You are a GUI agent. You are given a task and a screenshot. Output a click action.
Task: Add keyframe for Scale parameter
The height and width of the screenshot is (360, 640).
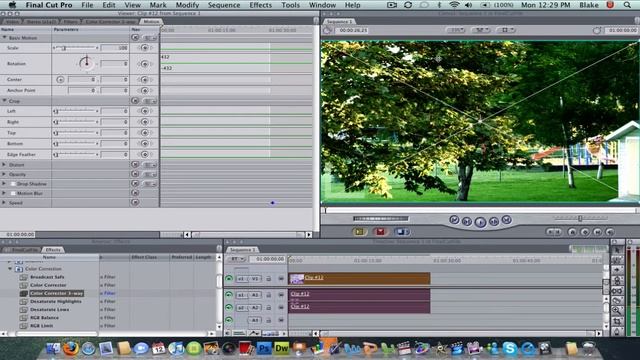pyautogui.click(x=144, y=48)
